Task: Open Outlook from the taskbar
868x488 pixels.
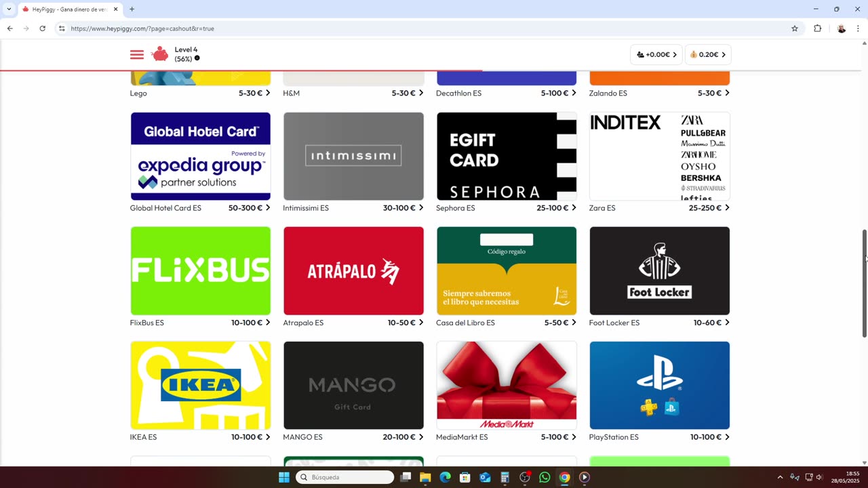Action: [485, 477]
